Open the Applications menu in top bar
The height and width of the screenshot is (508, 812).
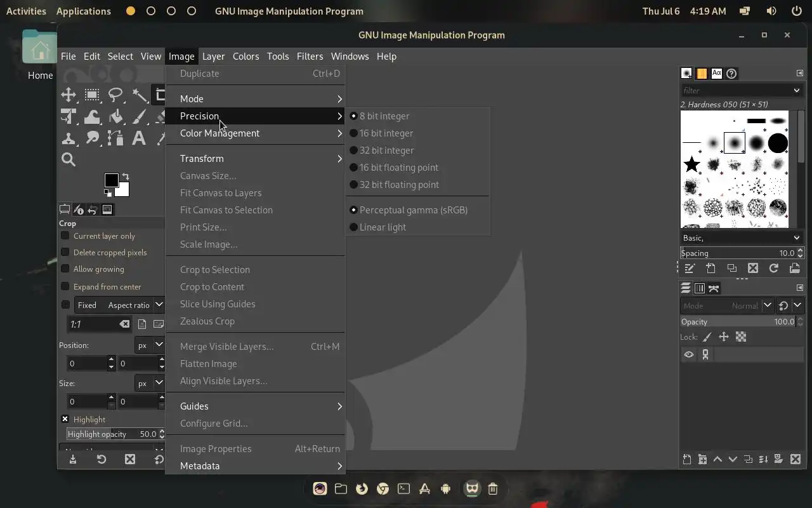point(84,11)
